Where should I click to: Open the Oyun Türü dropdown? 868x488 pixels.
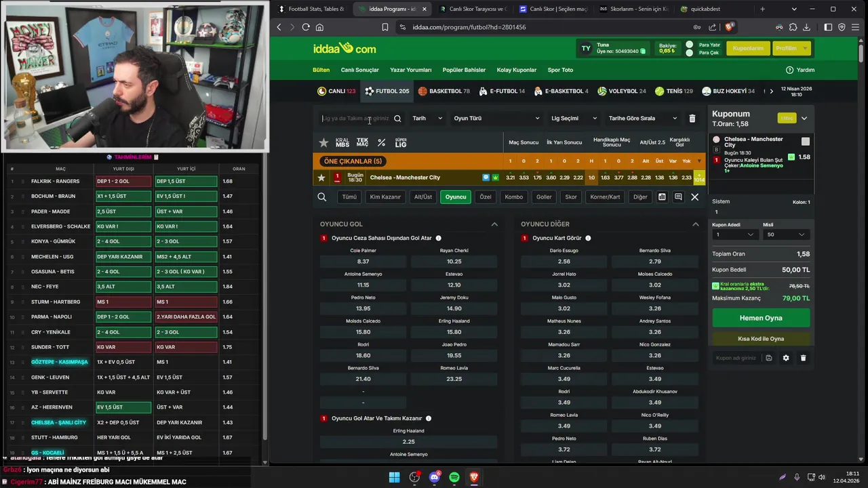click(x=496, y=119)
